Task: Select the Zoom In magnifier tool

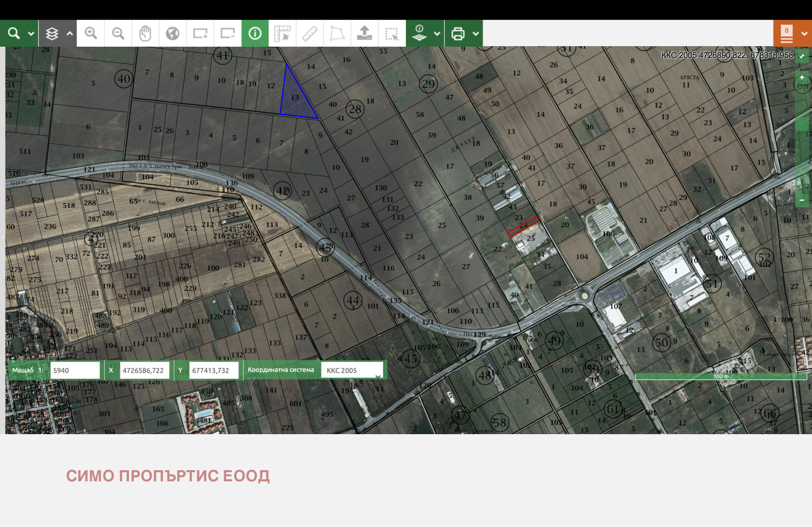Action: click(90, 33)
